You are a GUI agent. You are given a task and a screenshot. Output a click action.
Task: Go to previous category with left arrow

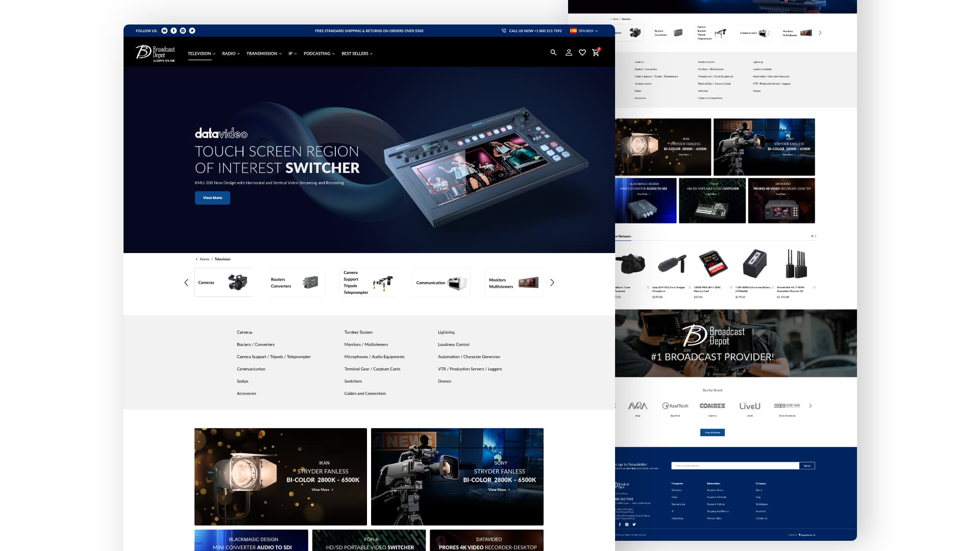click(186, 283)
